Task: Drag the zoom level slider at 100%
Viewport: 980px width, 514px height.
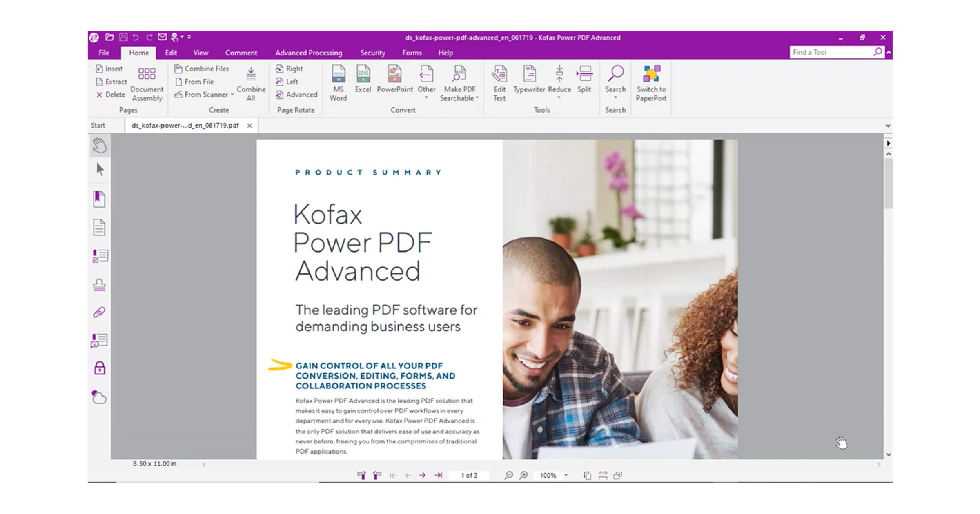Action: click(550, 474)
